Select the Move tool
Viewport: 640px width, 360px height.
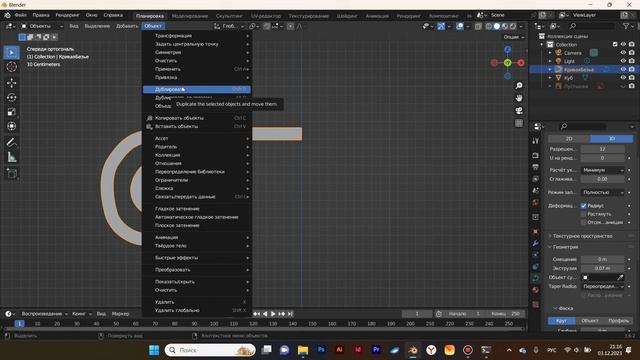pos(11,83)
